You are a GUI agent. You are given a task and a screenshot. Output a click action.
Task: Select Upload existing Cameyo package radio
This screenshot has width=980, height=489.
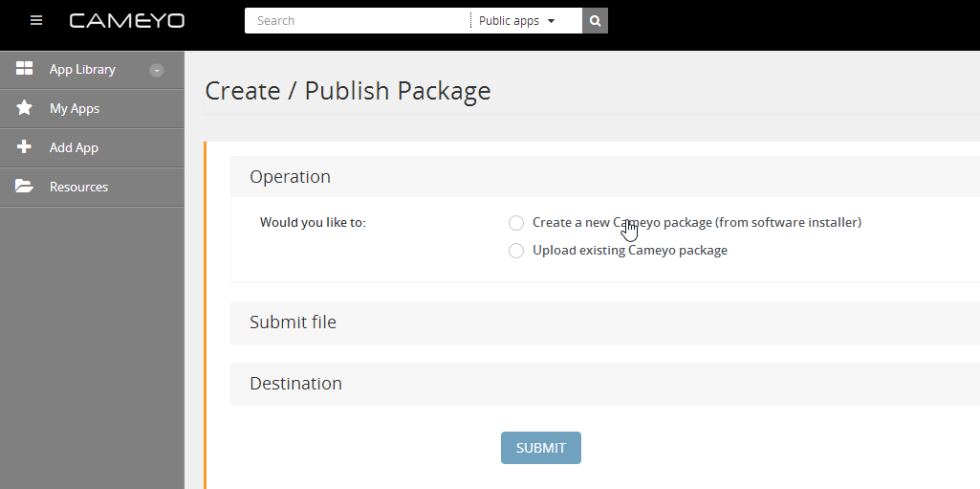pyautogui.click(x=516, y=251)
